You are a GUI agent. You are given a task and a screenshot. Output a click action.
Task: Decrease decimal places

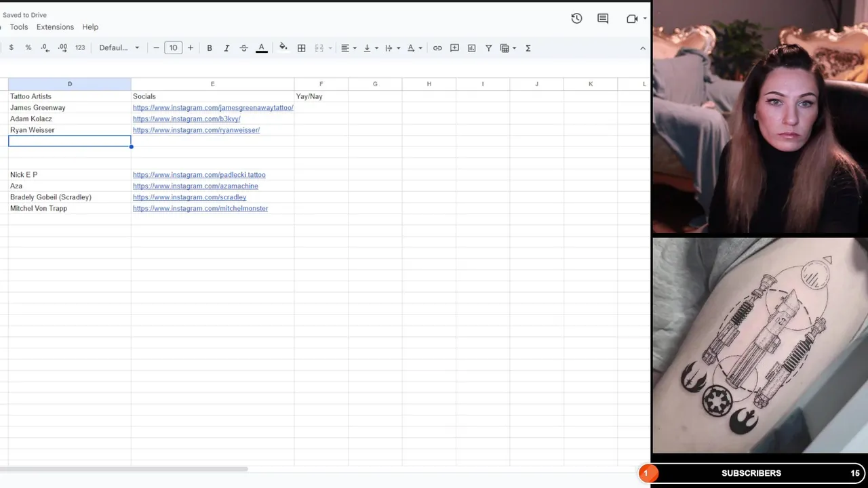(x=45, y=47)
